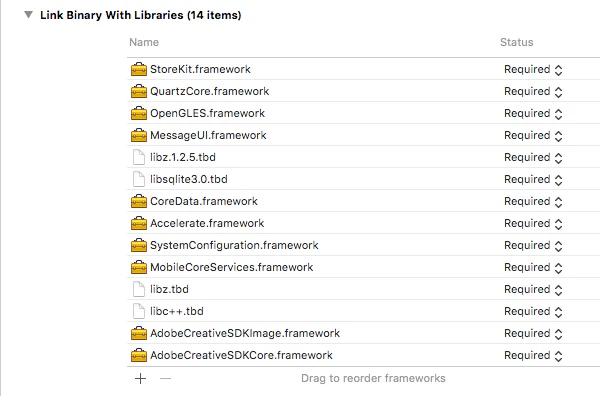Select the StoreKit.framework name
Screen dimensions: 600x396
click(200, 69)
